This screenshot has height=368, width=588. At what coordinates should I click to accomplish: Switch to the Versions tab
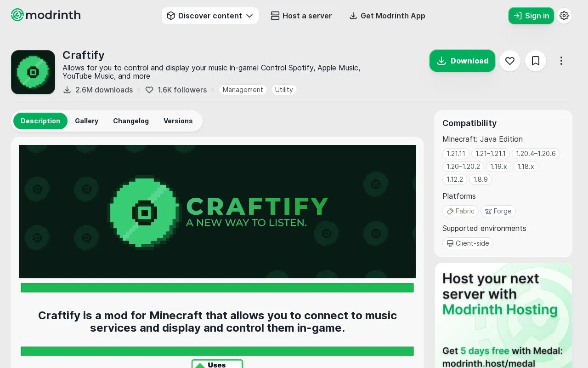pyautogui.click(x=178, y=121)
